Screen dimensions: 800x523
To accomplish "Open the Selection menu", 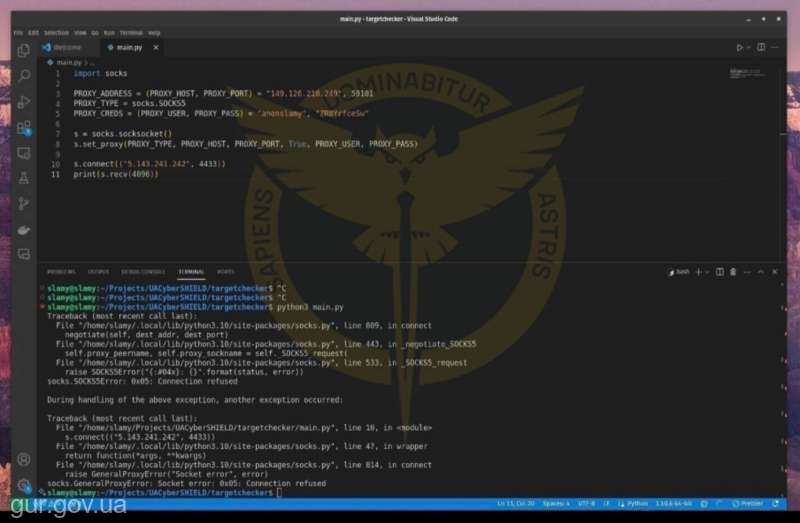I will (56, 33).
